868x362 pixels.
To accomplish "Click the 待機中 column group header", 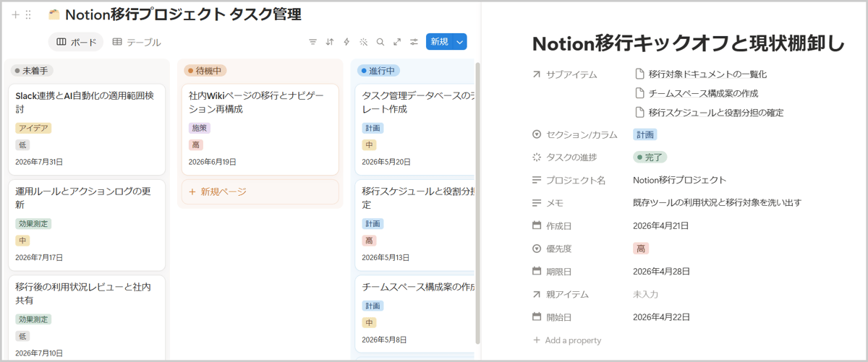I will 205,71.
